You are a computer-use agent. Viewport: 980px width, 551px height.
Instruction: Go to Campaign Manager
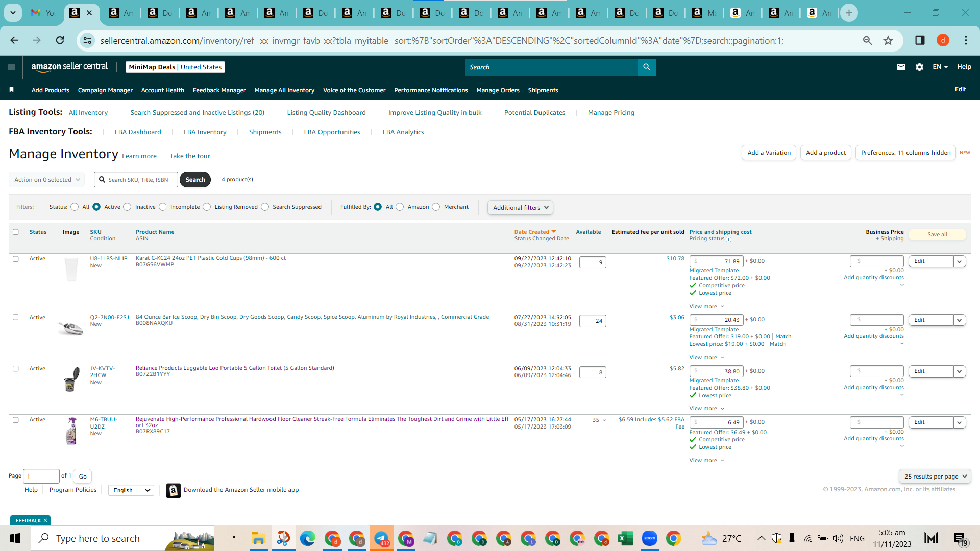(x=105, y=90)
